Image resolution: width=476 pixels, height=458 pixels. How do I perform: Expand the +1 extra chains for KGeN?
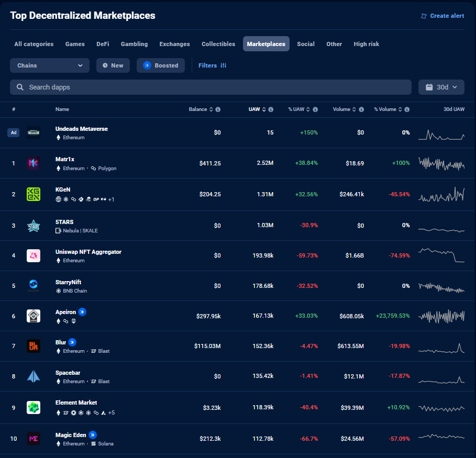[x=112, y=199]
